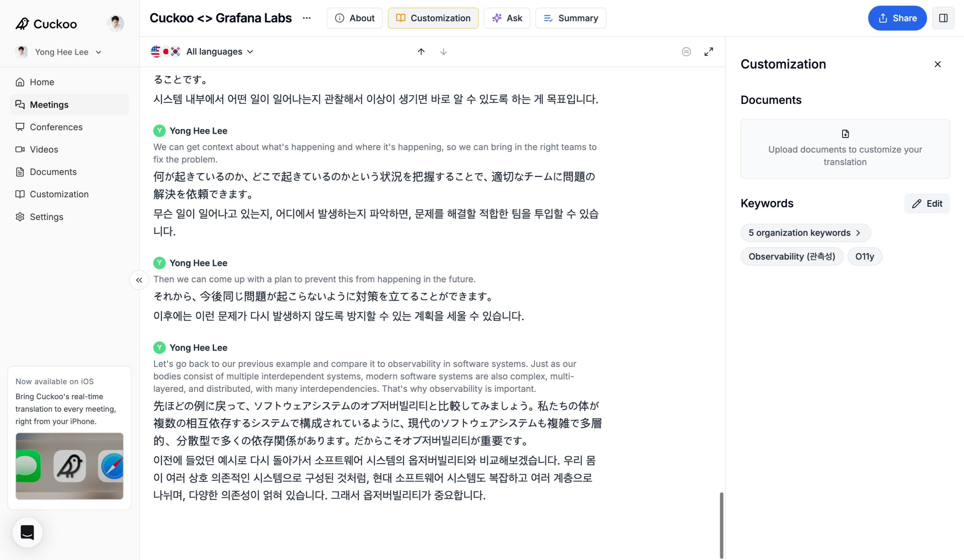The height and width of the screenshot is (560, 964).
Task: Click the paragraph starting 'Let's go back to our previous example'
Action: tap(365, 376)
